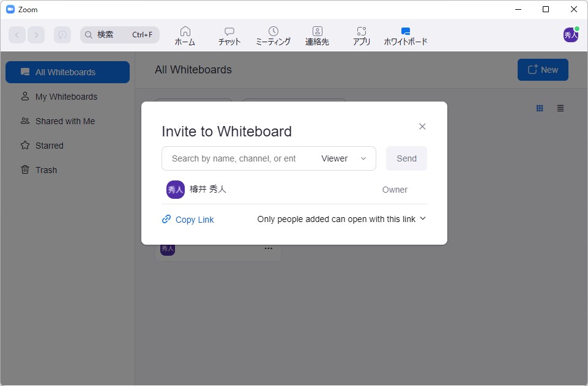The height and width of the screenshot is (386, 588).
Task: Click the Copy Link link
Action: click(188, 220)
